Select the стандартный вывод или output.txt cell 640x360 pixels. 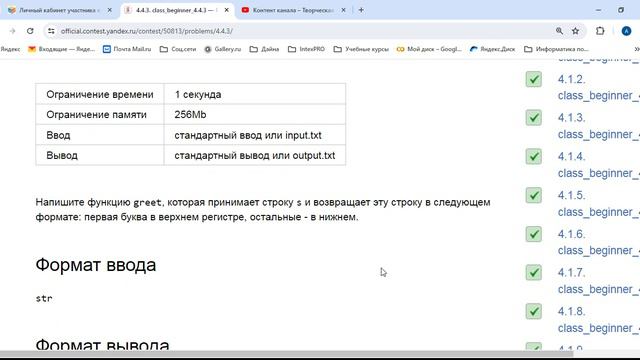(x=255, y=156)
